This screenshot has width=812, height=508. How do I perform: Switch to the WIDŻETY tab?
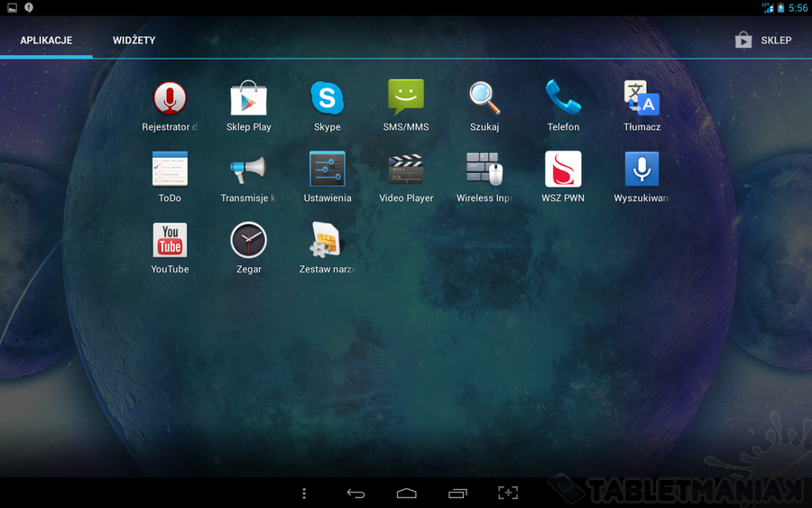tap(134, 40)
